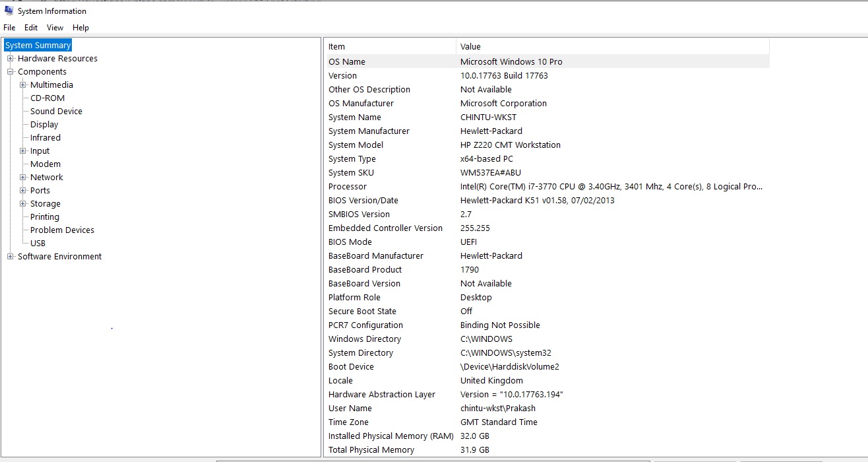Select the Problem Devices category
The width and height of the screenshot is (868, 462).
(x=62, y=230)
